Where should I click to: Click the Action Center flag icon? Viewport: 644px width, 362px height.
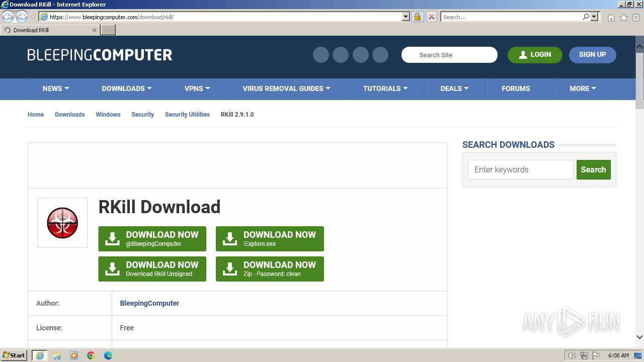coord(596,355)
